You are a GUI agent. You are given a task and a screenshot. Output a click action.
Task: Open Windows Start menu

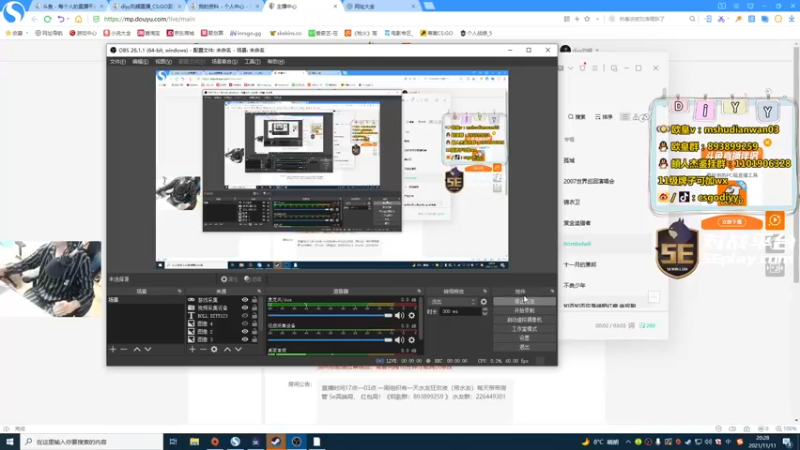pyautogui.click(x=10, y=441)
